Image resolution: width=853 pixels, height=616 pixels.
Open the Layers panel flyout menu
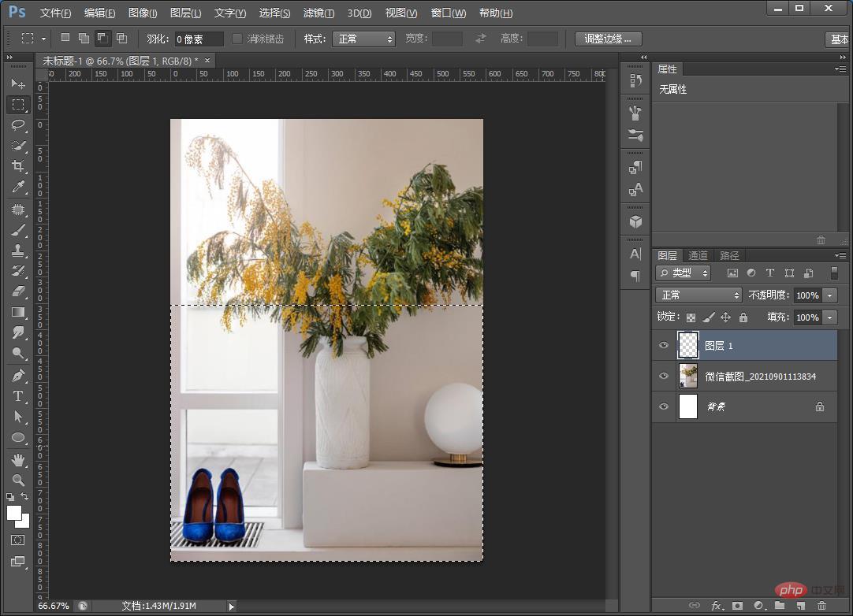(840, 255)
